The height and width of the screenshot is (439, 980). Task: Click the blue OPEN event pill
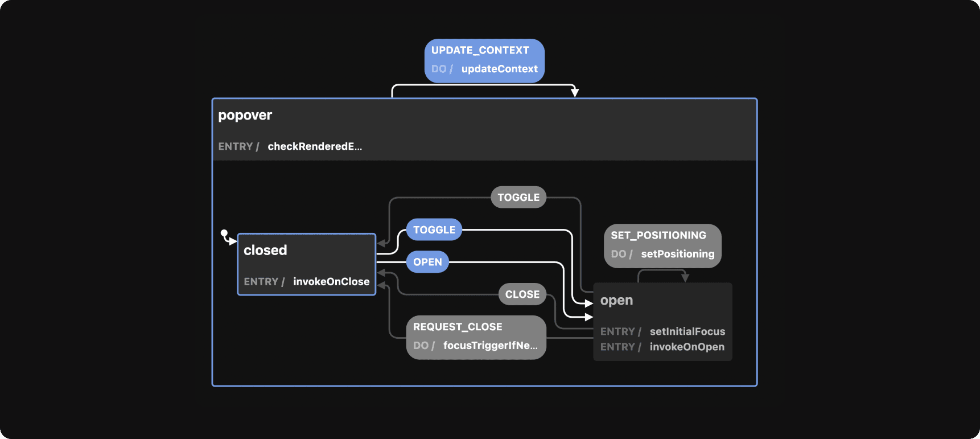[427, 262]
